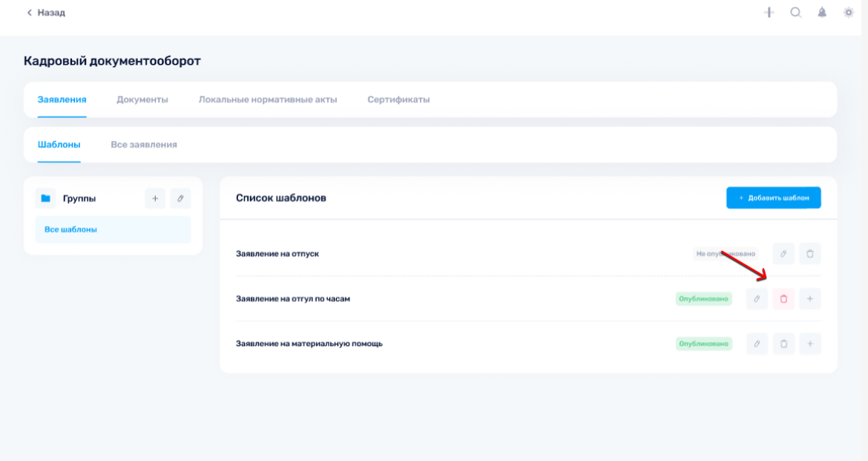Edit groups using the pencil icon

pos(180,198)
